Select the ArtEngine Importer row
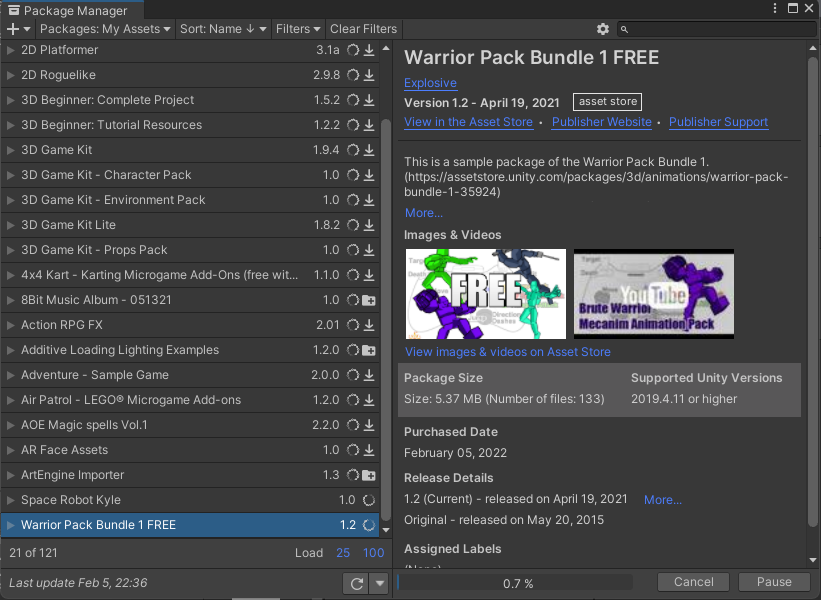 (190, 475)
